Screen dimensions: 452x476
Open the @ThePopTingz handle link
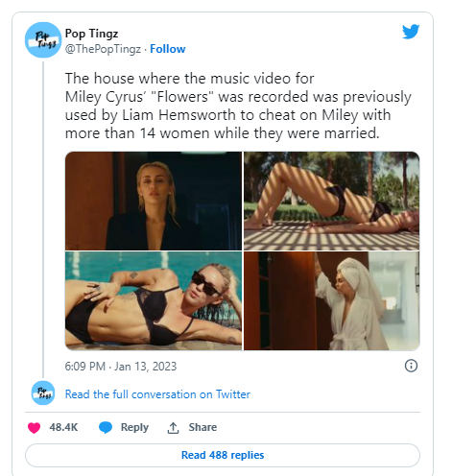coord(103,49)
